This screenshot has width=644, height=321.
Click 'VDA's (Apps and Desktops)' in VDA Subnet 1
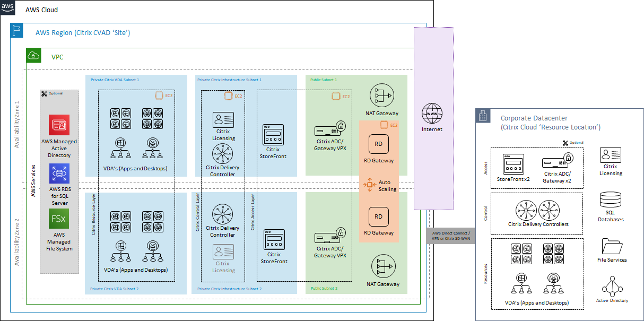pos(136,169)
